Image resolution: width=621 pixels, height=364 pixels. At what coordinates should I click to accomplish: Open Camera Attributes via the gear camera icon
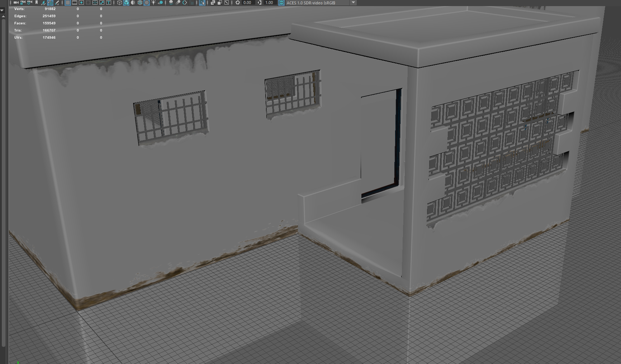29,3
